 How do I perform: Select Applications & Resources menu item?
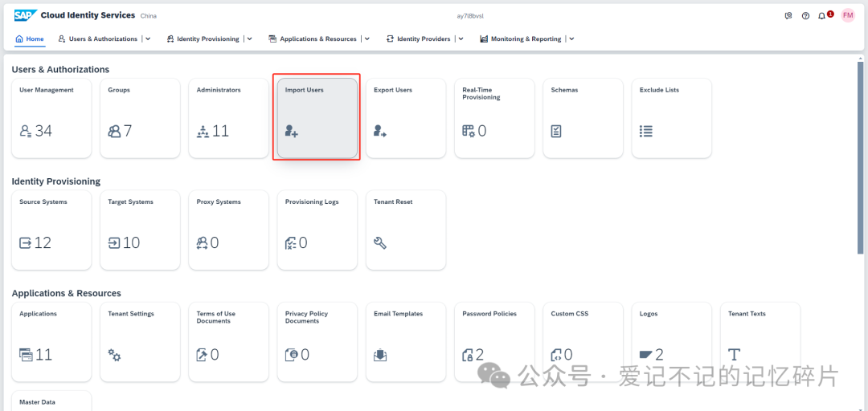313,39
